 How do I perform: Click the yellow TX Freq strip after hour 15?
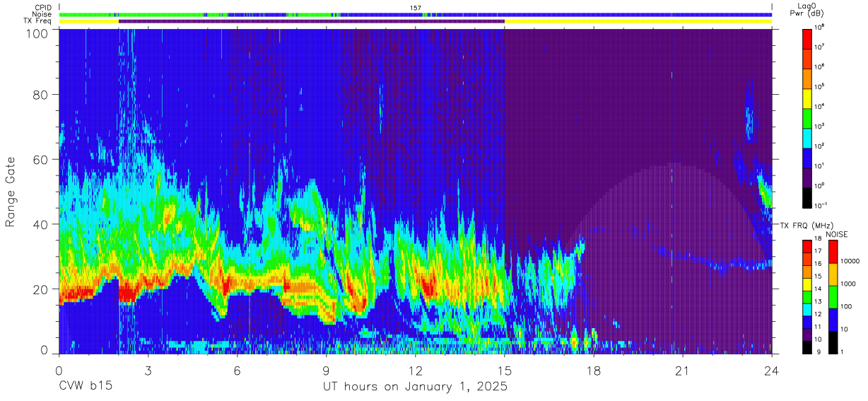tap(638, 21)
